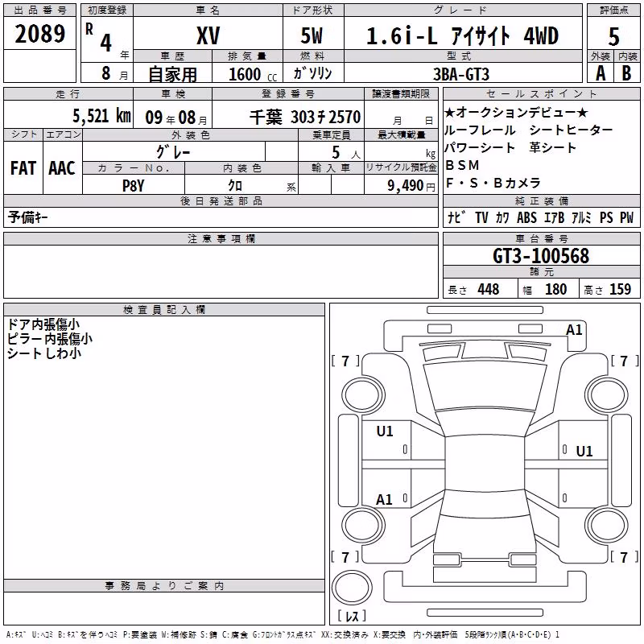The image size is (644, 644).
Task: Click the 事務局よりご案内 header
Action: (x=164, y=586)
